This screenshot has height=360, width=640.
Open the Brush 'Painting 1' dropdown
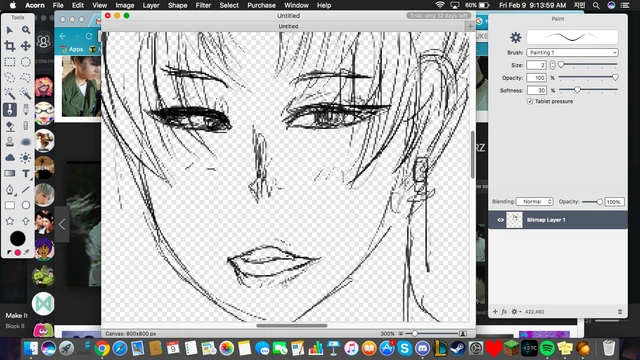572,52
